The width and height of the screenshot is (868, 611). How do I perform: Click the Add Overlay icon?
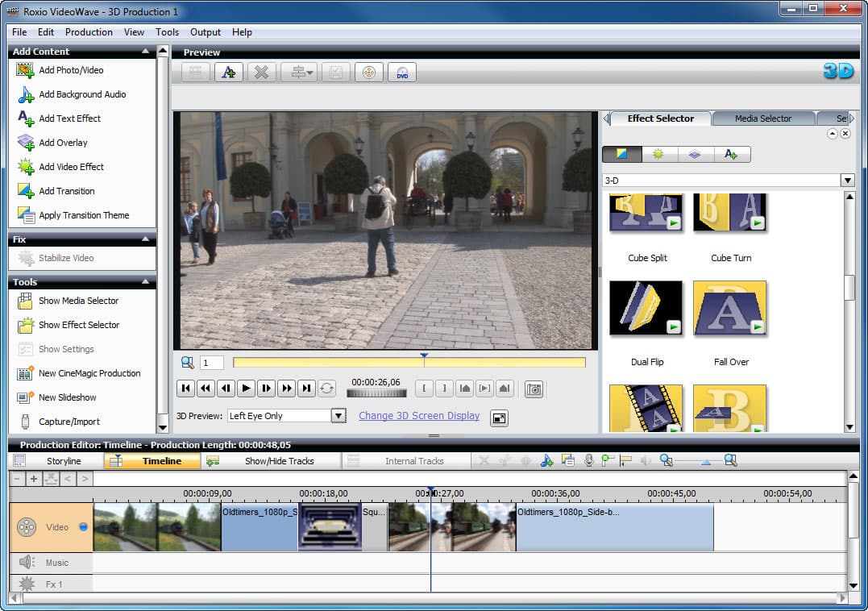point(26,143)
